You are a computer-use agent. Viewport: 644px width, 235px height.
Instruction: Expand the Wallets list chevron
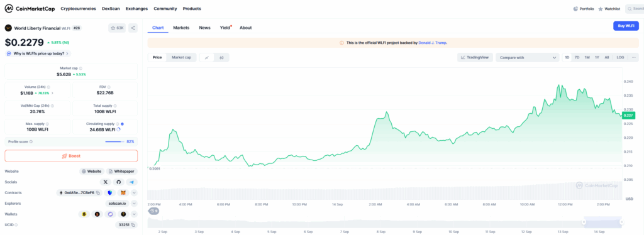click(x=135, y=214)
